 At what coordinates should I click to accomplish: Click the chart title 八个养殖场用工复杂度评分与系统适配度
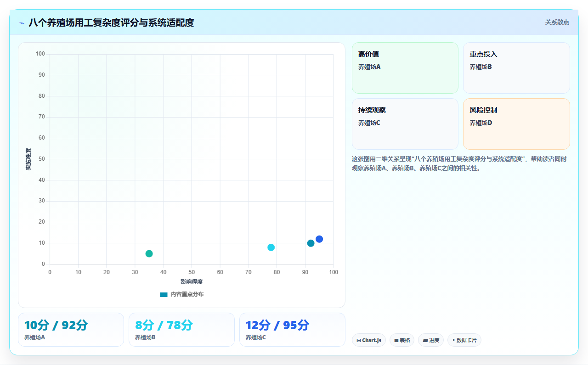[x=111, y=22]
